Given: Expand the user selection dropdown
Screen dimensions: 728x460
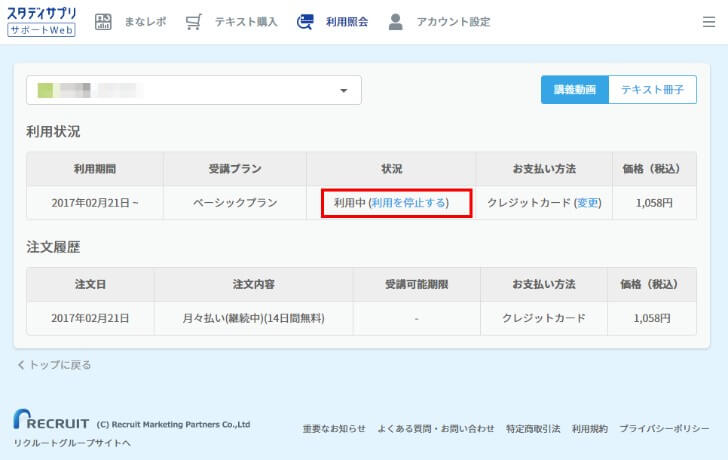Looking at the screenshot, I should click(x=194, y=90).
